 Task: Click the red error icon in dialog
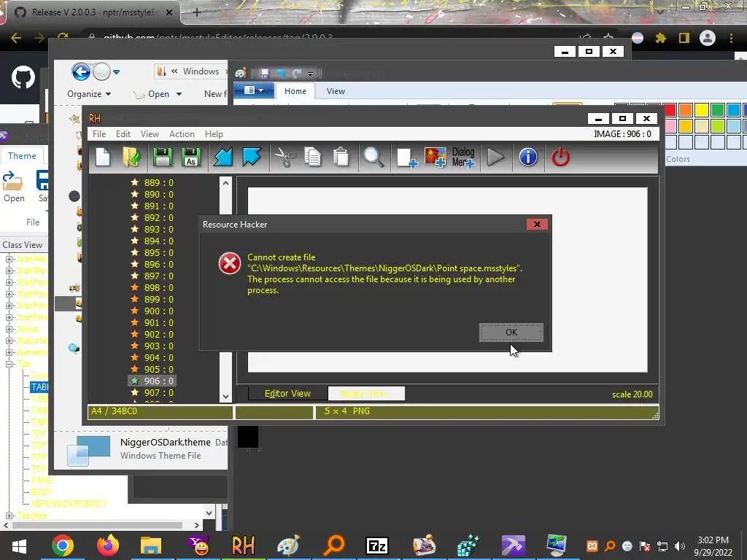[230, 263]
